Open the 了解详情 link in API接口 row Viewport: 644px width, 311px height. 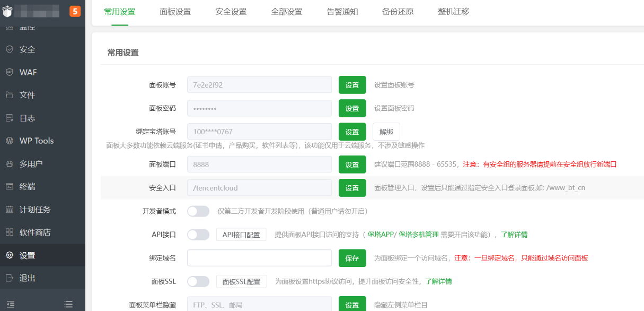tap(514, 235)
